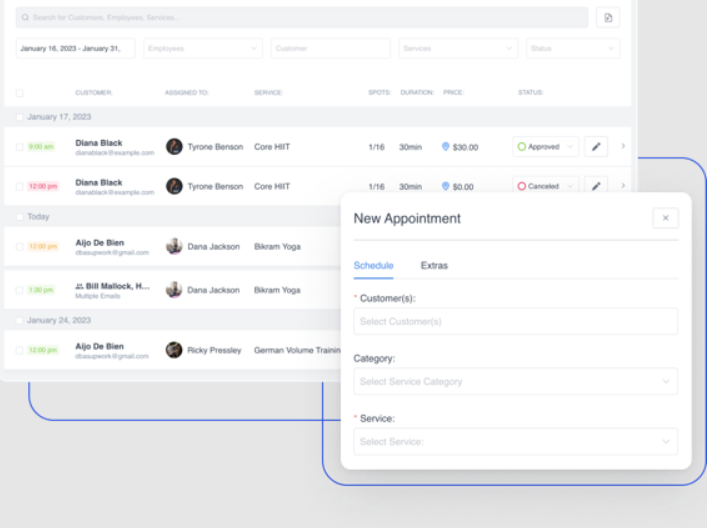Open the date range picker field
Image resolution: width=707 pixels, height=528 pixels.
click(75, 48)
